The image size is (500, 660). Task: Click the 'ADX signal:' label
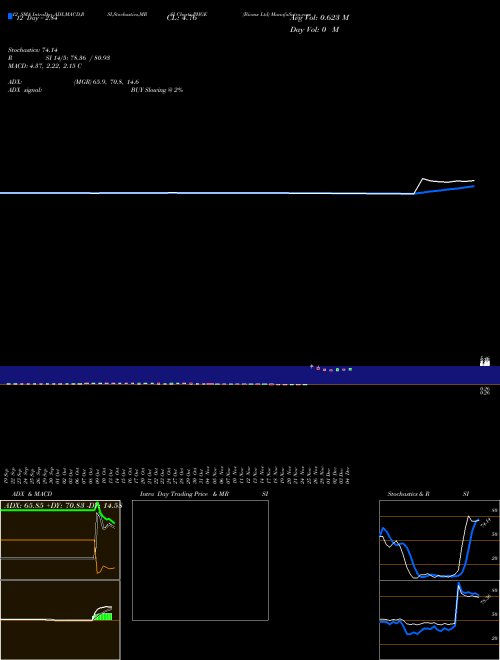[25, 90]
